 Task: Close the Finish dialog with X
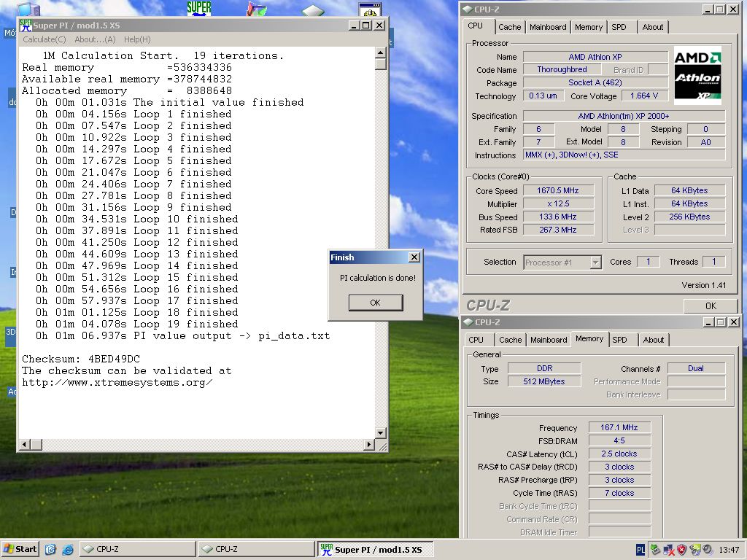414,257
